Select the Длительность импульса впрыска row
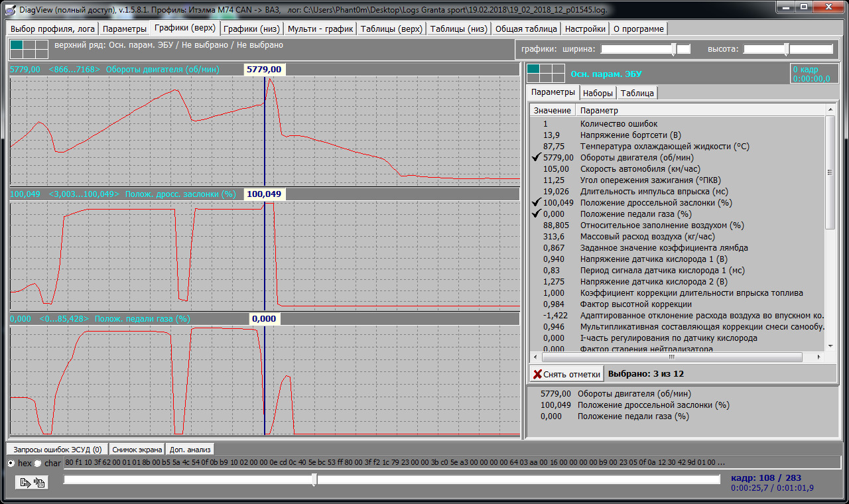 (x=677, y=192)
